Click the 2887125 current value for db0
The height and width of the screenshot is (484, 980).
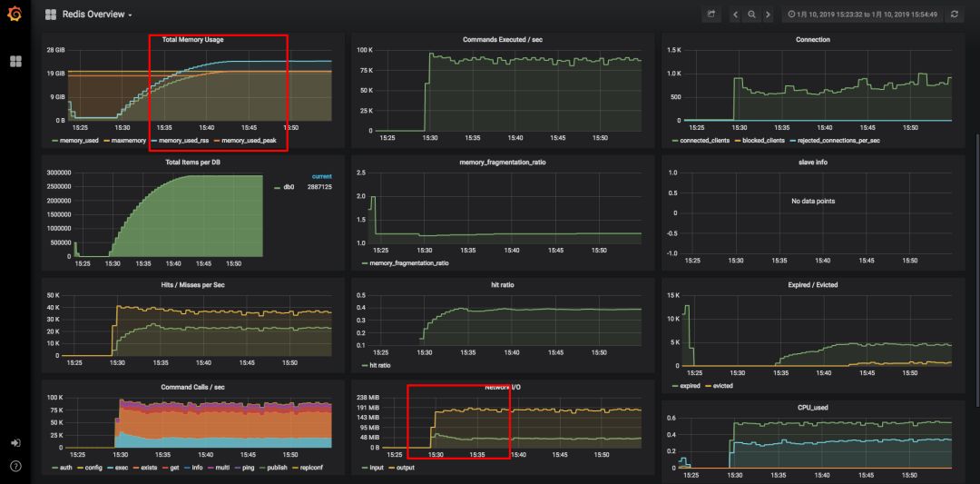click(318, 187)
